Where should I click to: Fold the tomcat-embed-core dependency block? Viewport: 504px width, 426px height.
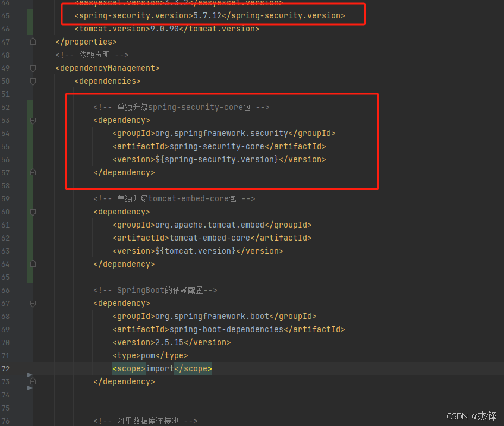tap(33, 212)
